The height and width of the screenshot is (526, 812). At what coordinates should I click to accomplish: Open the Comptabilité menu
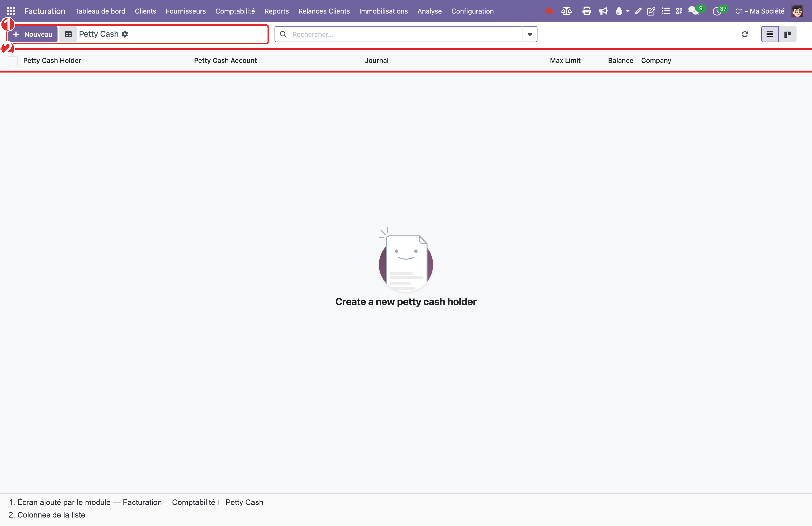235,11
